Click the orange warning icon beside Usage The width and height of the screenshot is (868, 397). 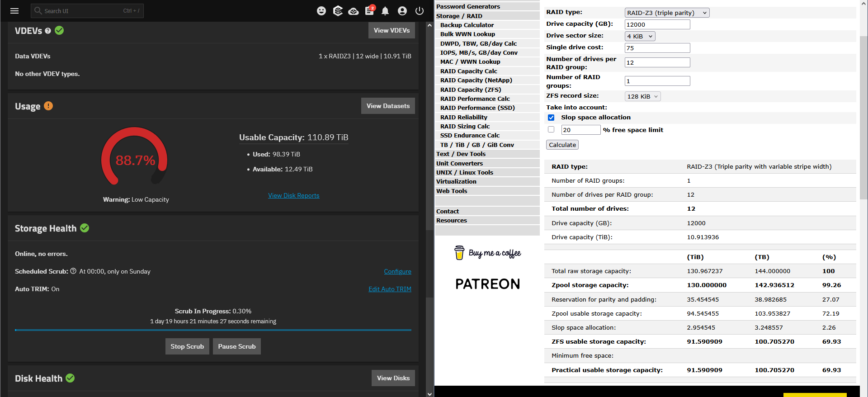[x=48, y=106]
